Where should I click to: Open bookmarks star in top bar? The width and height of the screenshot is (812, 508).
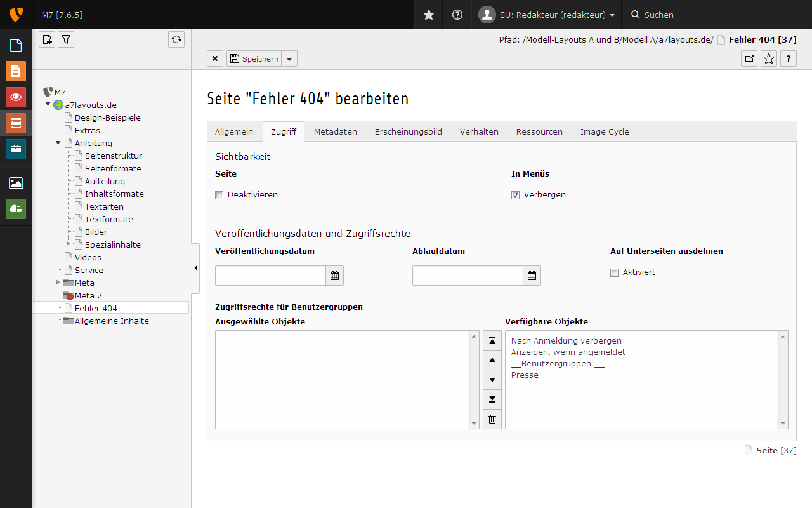[x=429, y=14]
